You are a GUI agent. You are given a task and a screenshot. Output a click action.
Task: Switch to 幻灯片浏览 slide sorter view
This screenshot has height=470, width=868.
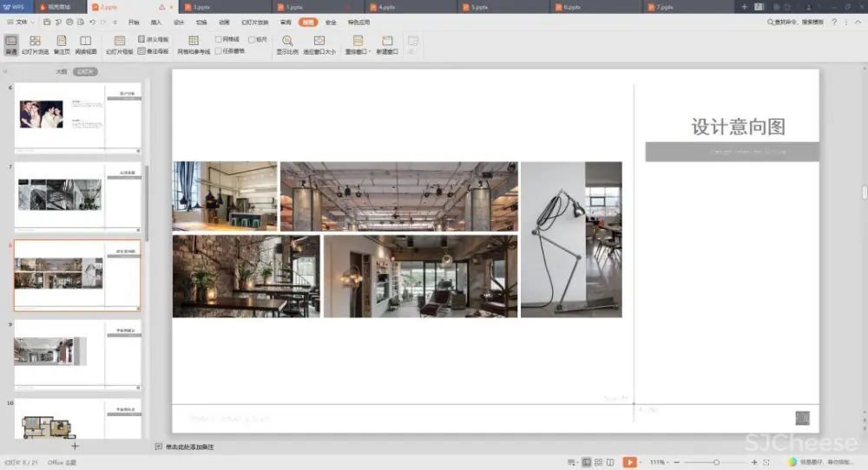click(36, 43)
